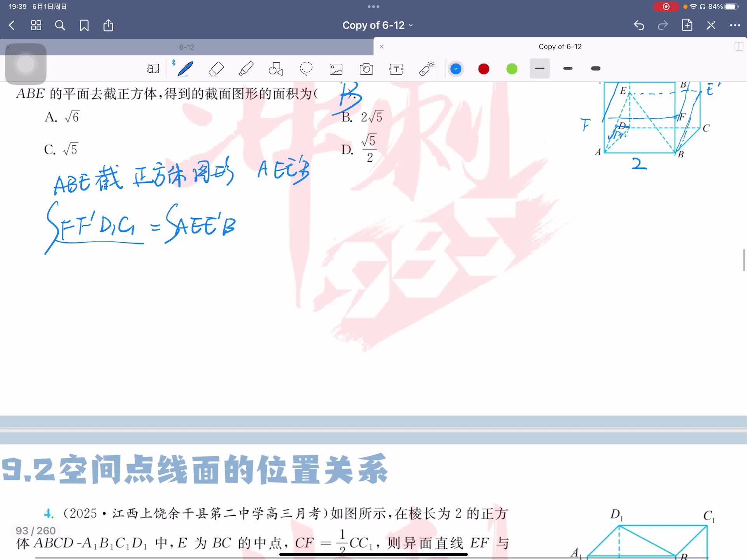The image size is (747, 560).
Task: Select the Eraser tool
Action: (x=216, y=69)
